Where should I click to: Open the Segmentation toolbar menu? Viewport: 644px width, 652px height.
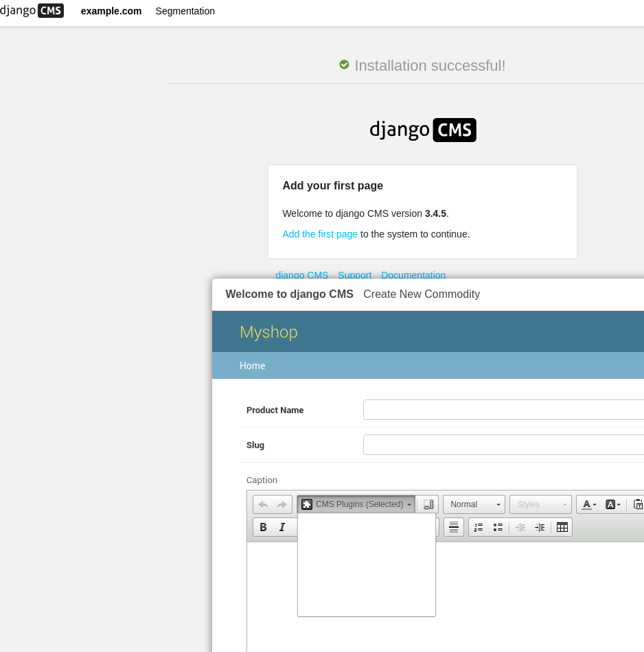coord(185,11)
